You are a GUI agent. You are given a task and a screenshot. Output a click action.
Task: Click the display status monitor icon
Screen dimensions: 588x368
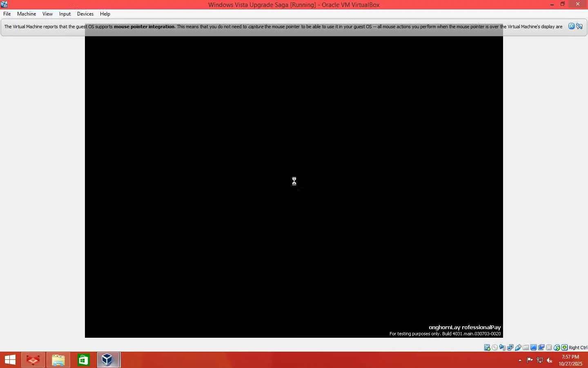[534, 348]
